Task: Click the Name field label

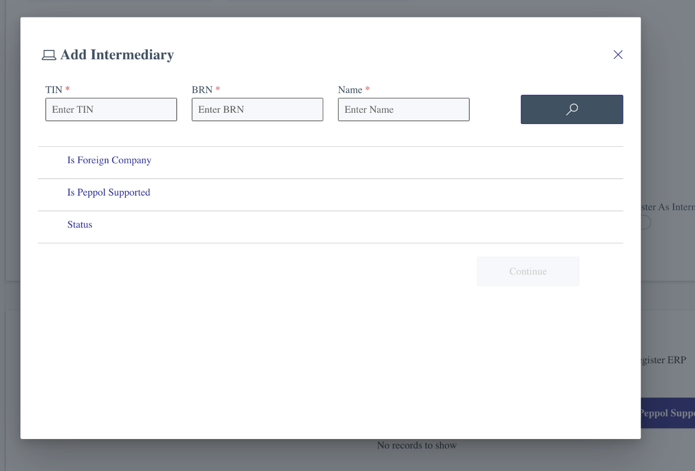Action: (350, 90)
